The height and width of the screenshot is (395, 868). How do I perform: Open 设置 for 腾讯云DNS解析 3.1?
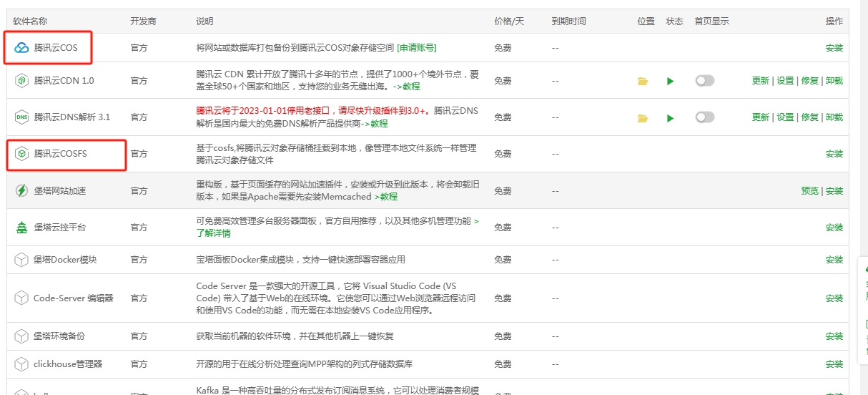(785, 117)
